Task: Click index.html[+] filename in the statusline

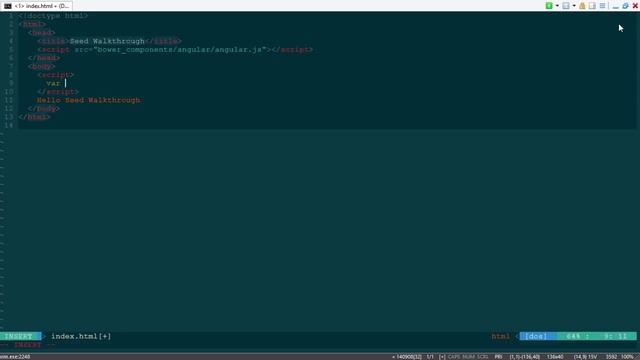Action: coord(81,336)
